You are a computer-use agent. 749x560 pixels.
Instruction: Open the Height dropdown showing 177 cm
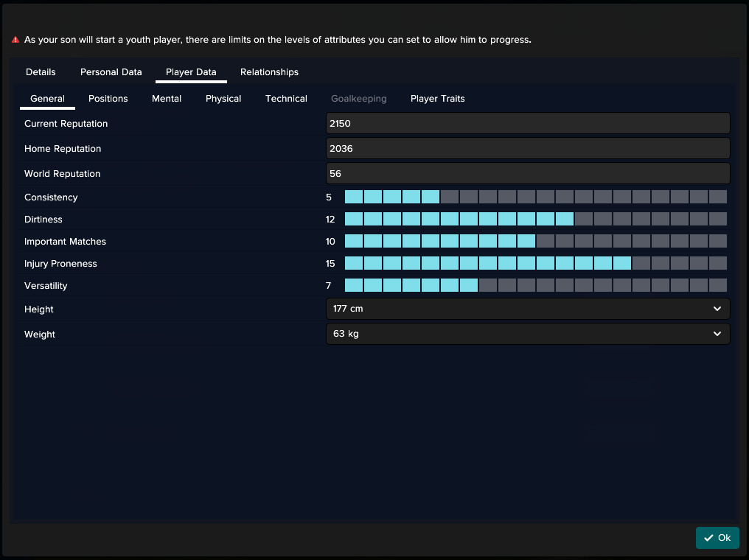point(528,309)
